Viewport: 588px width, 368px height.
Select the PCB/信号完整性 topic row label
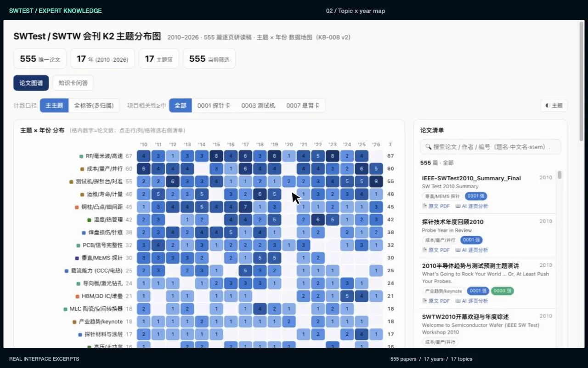pyautogui.click(x=102, y=245)
